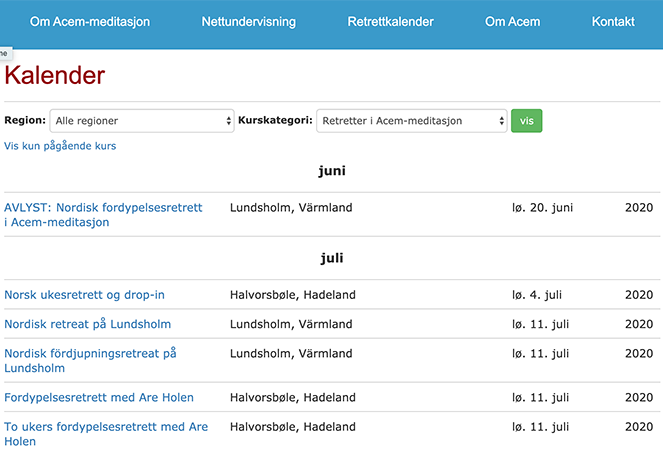Select the Nordisk retreat på Lundsholm link
663x454 pixels.
click(88, 324)
